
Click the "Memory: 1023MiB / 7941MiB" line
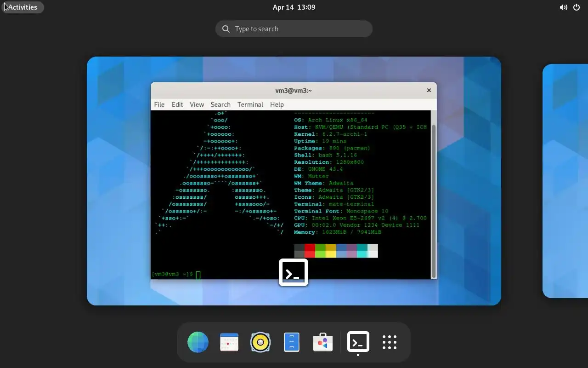(338, 232)
